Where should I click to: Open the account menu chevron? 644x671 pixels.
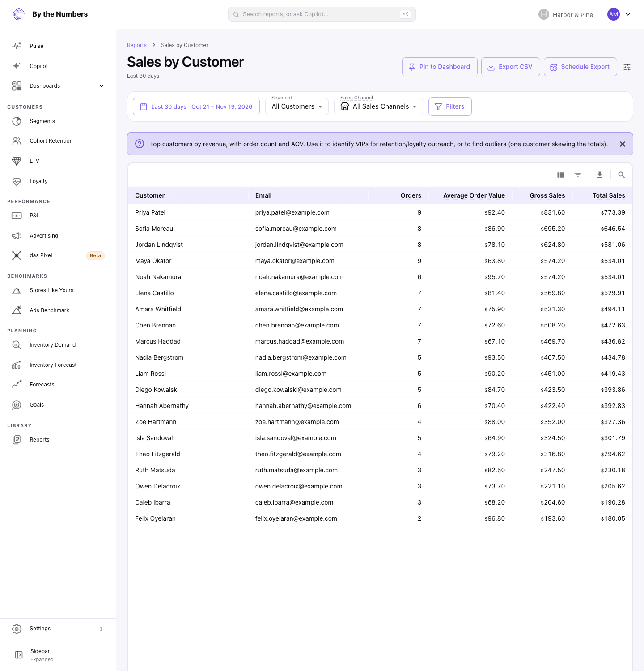pos(628,14)
